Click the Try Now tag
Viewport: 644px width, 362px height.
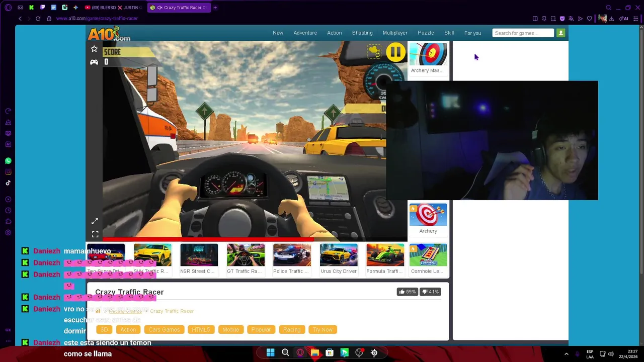[323, 329]
